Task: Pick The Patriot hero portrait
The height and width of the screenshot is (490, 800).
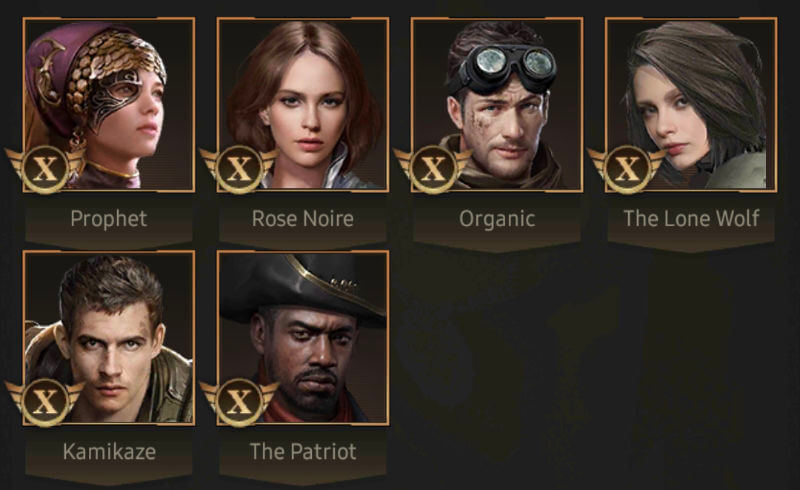Action: pyautogui.click(x=303, y=338)
